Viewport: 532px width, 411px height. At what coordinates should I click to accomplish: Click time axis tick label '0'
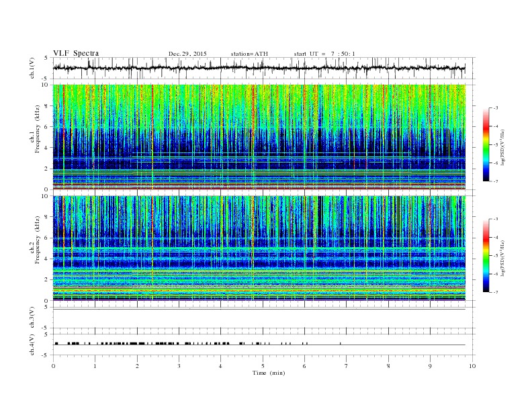pos(53,366)
